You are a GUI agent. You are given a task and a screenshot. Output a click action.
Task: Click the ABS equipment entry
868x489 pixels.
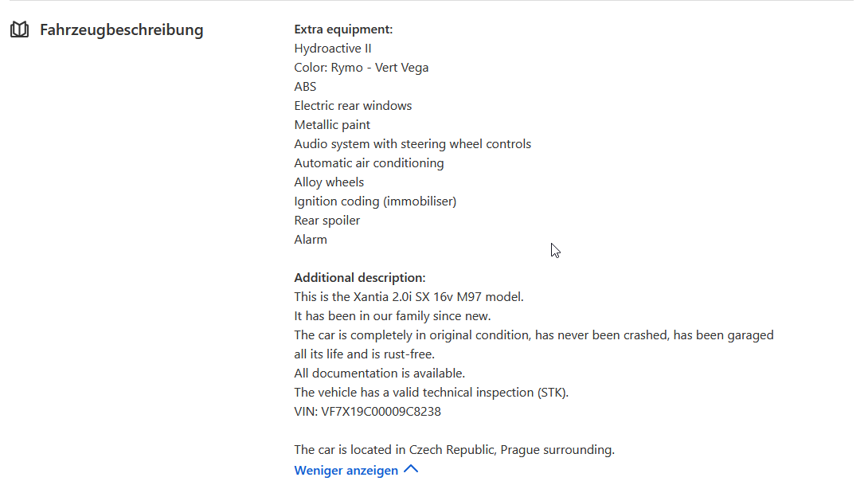(305, 86)
